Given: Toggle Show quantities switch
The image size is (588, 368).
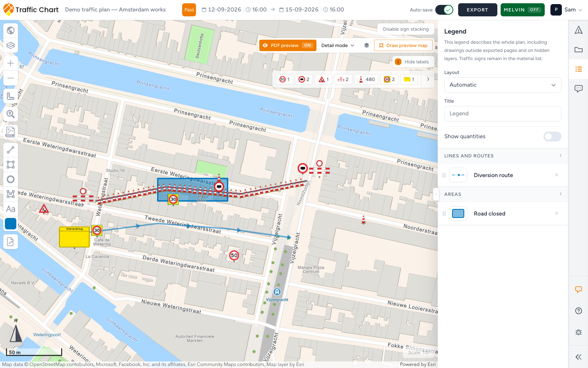Looking at the screenshot, I should [552, 137].
